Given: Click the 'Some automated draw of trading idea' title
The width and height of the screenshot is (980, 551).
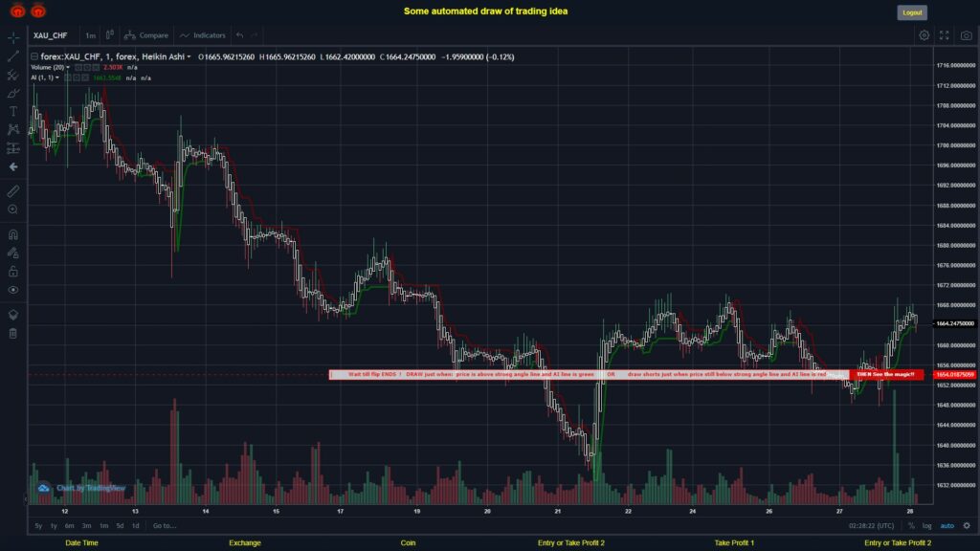Looking at the screenshot, I should click(485, 11).
